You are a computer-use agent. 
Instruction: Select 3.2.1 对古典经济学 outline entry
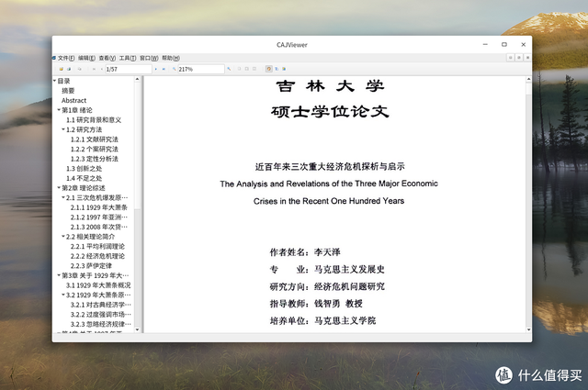[101, 305]
